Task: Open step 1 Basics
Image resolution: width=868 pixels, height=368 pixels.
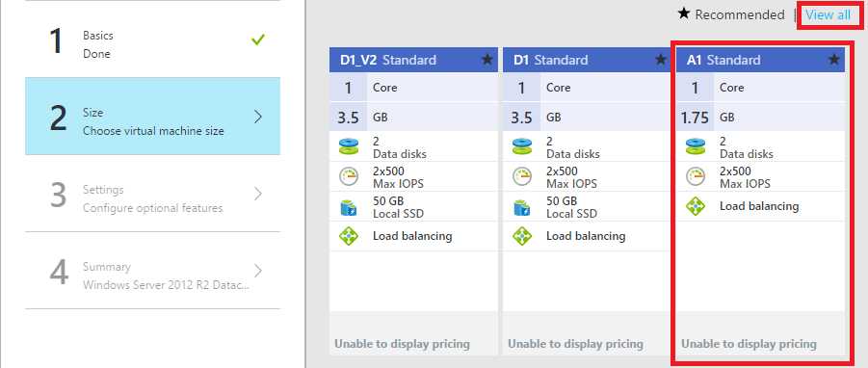Action: [x=153, y=39]
